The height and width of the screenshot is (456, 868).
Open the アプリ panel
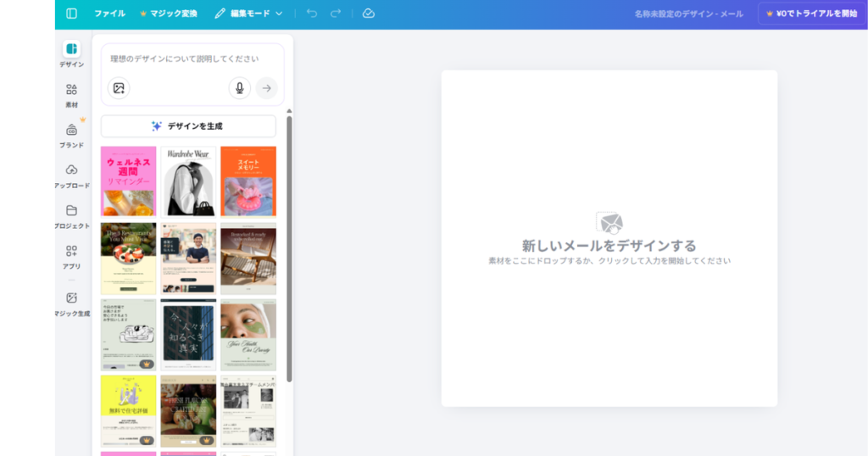coord(71,255)
